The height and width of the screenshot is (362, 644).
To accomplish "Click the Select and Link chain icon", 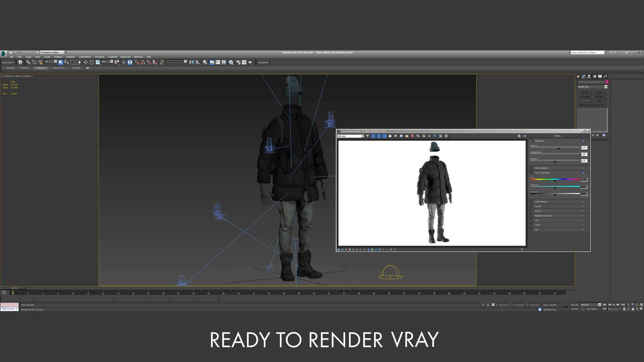I will 29,62.
